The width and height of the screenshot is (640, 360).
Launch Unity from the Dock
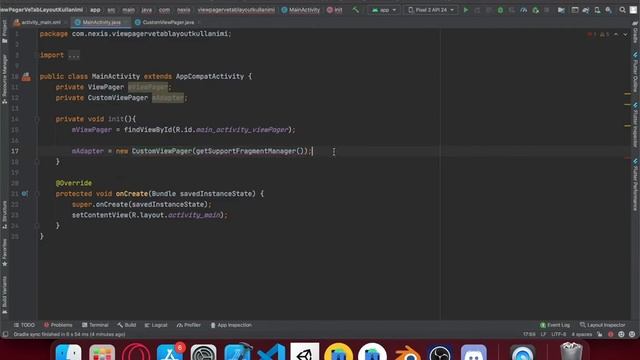[305, 352]
